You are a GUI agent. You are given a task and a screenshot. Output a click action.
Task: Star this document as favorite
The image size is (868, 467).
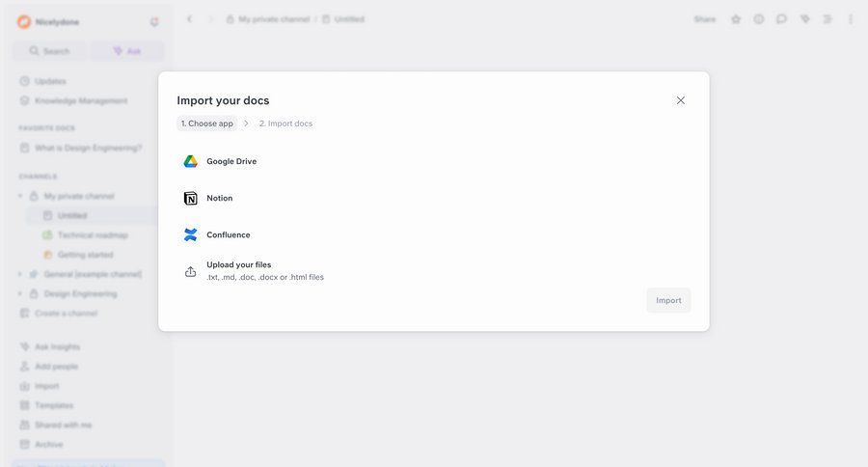[736, 19]
